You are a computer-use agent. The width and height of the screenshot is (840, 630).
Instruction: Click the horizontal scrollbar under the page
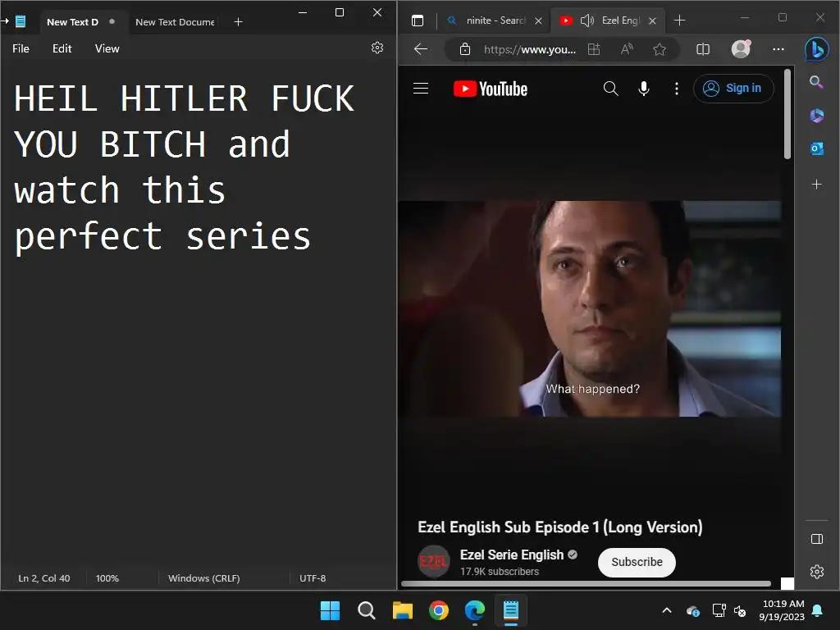586,583
